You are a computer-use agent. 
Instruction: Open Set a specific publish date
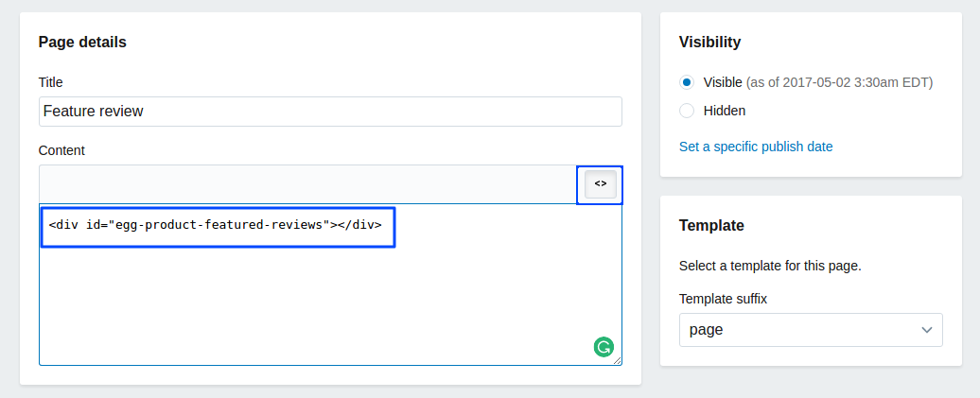coord(756,147)
